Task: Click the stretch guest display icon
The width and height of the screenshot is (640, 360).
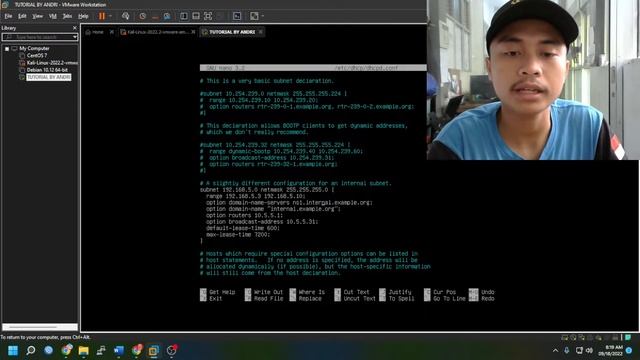Action: 254,16
